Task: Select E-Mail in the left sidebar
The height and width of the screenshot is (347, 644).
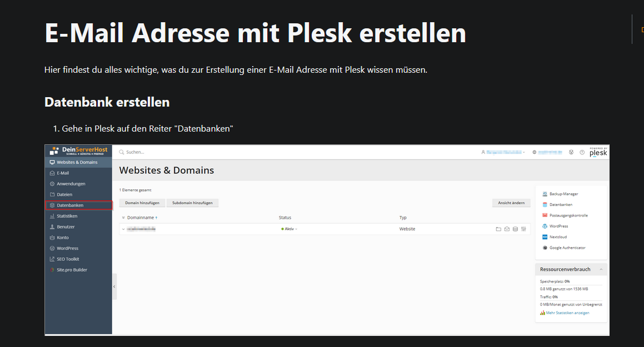Action: click(x=63, y=173)
